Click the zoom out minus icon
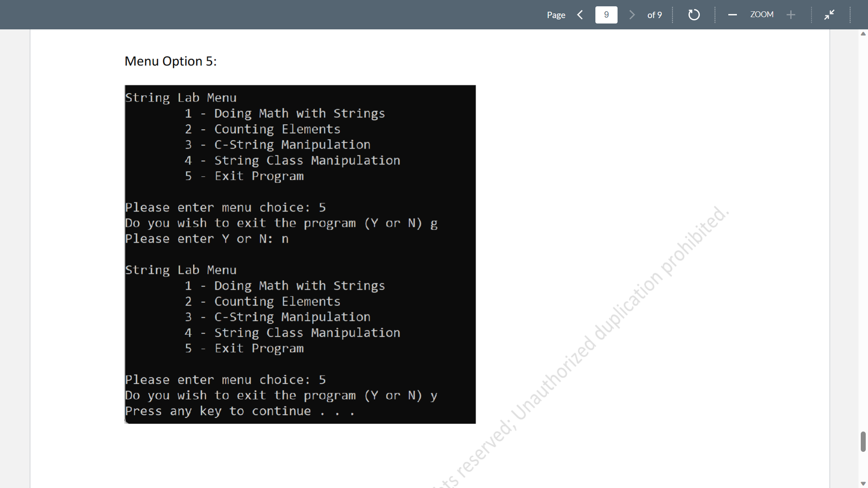 pyautogui.click(x=731, y=15)
